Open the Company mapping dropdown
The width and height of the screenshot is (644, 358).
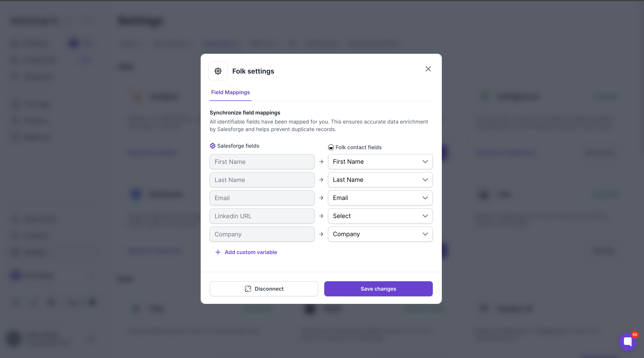[x=380, y=234]
